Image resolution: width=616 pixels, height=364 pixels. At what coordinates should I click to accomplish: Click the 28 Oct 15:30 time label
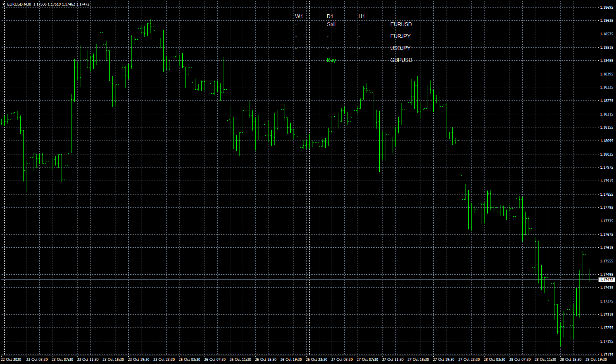tap(571, 360)
